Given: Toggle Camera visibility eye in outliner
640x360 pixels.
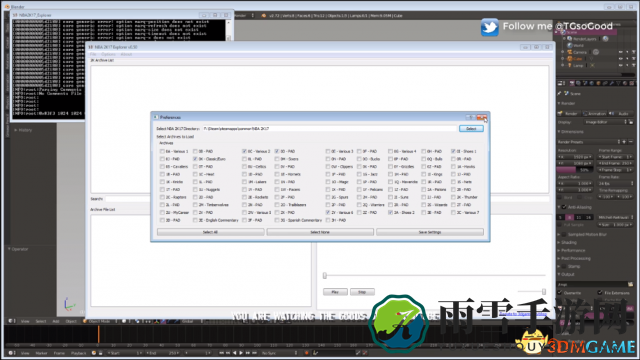Looking at the screenshot, I should [621, 52].
